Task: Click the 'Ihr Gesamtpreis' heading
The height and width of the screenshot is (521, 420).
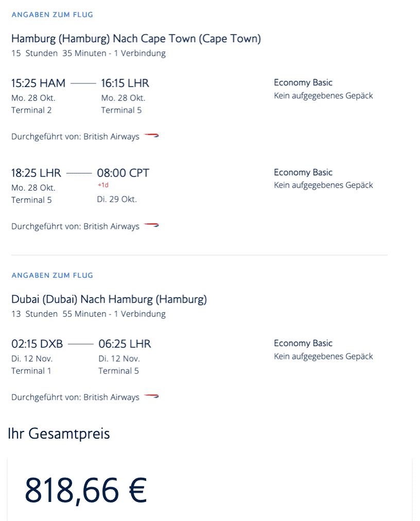Action: 59,433
